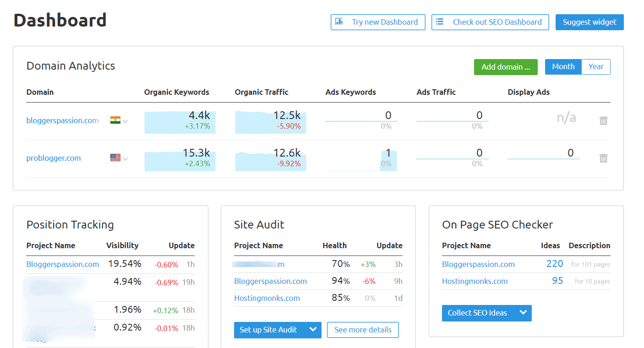
Task: Click the green Add domain button
Action: tap(506, 67)
